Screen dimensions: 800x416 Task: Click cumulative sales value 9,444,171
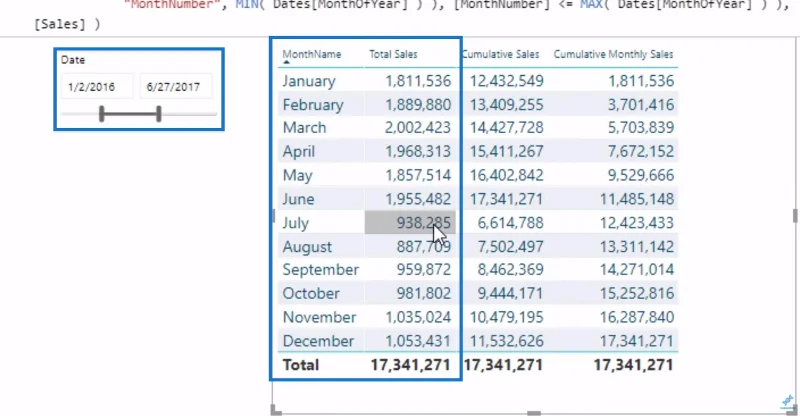tap(510, 293)
